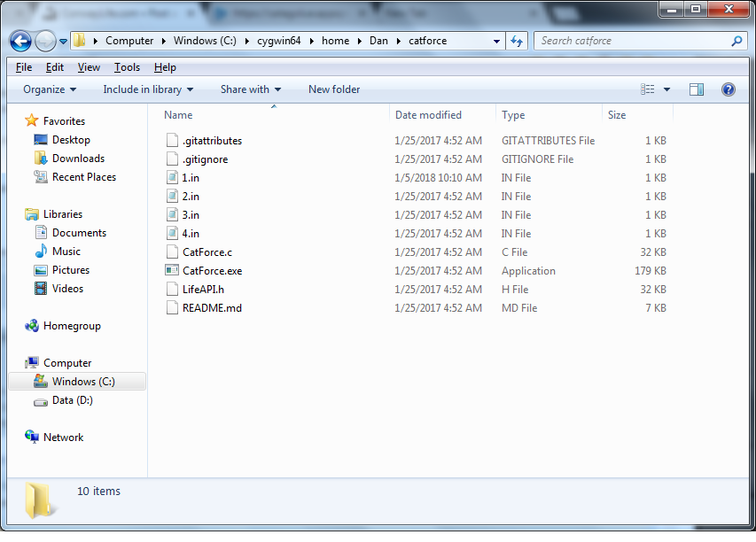Viewport: 756px width, 542px height.
Task: Select the .gitignore file icon
Action: [172, 159]
